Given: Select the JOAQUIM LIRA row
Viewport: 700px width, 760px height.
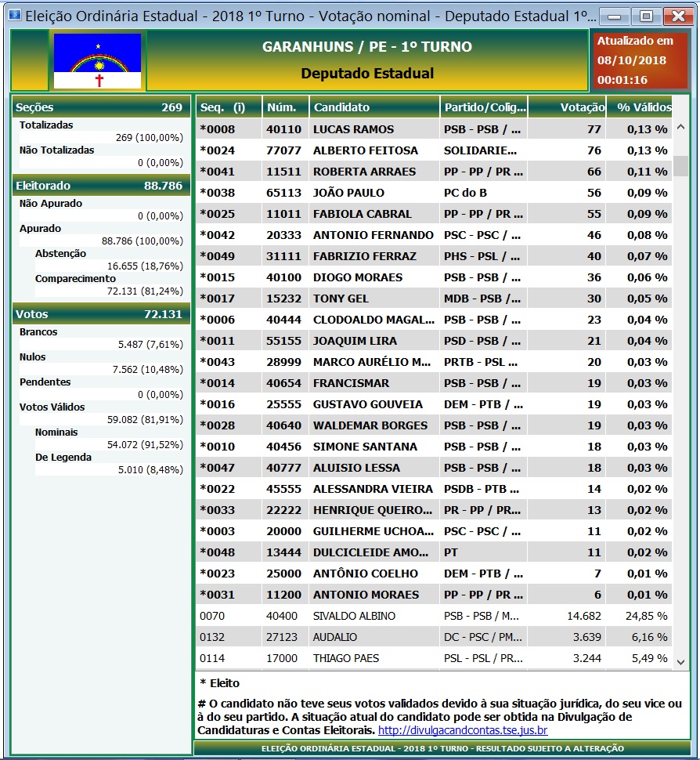Looking at the screenshot, I should [x=434, y=341].
